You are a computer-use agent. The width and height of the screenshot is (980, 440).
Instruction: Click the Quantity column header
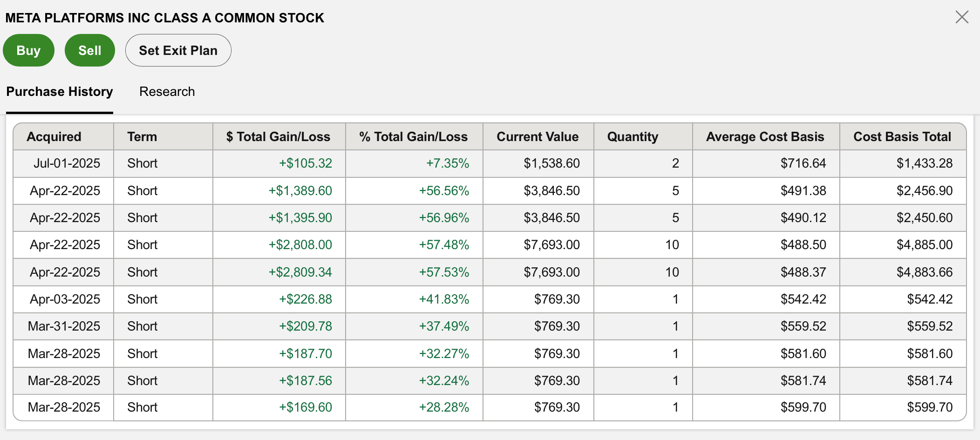[x=633, y=137]
